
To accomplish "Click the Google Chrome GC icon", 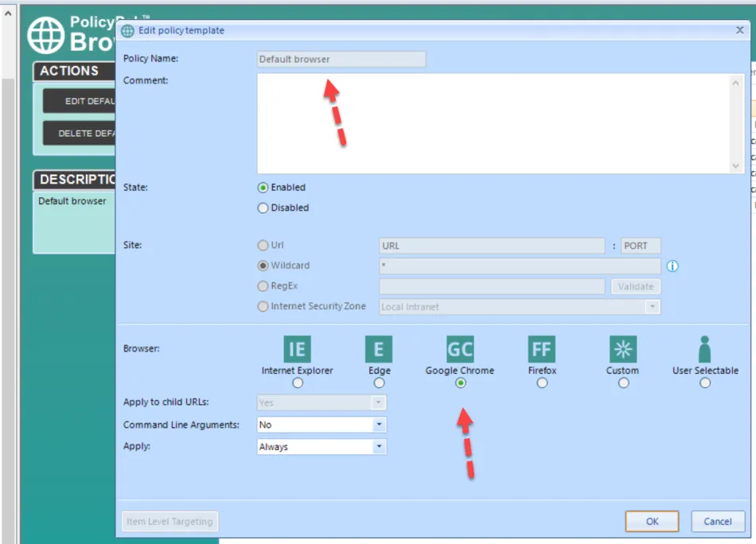I will coord(460,349).
